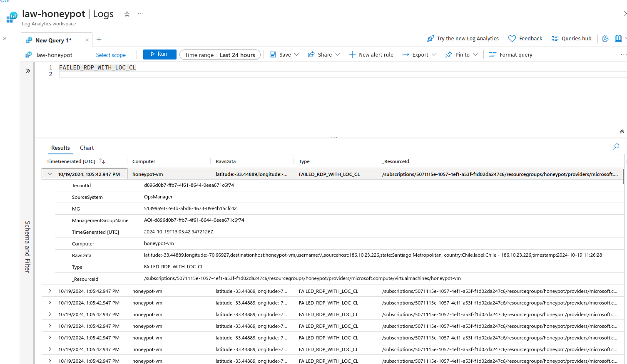Open the more options ellipsis beside the title
The image size is (627, 364).
point(140,14)
